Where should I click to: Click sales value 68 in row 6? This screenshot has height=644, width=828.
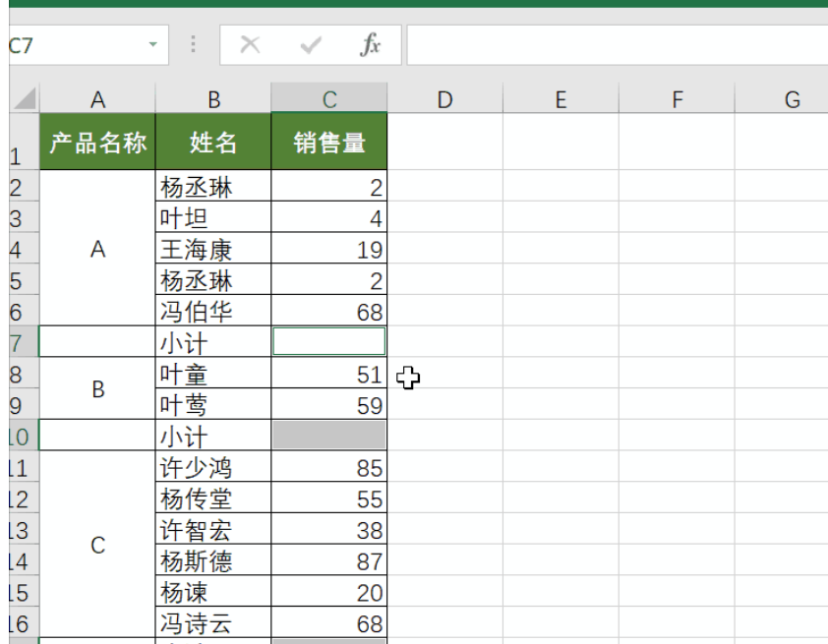tap(329, 311)
